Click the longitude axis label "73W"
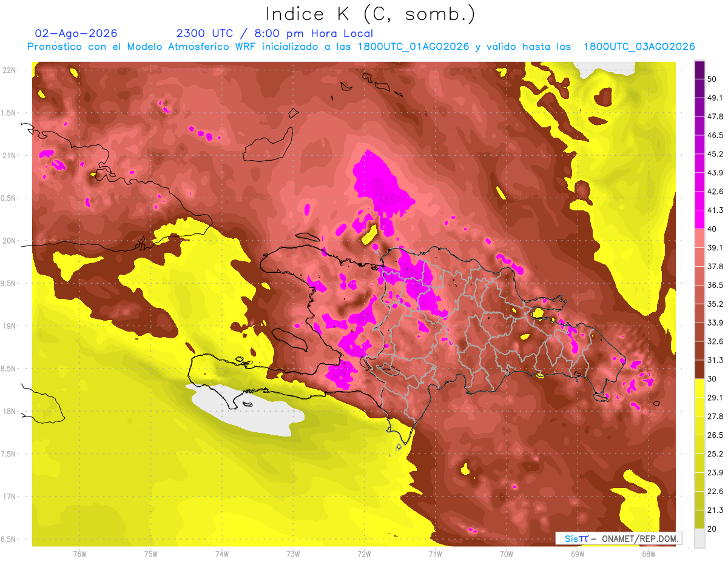Image resolution: width=728 pixels, height=562 pixels. [293, 554]
